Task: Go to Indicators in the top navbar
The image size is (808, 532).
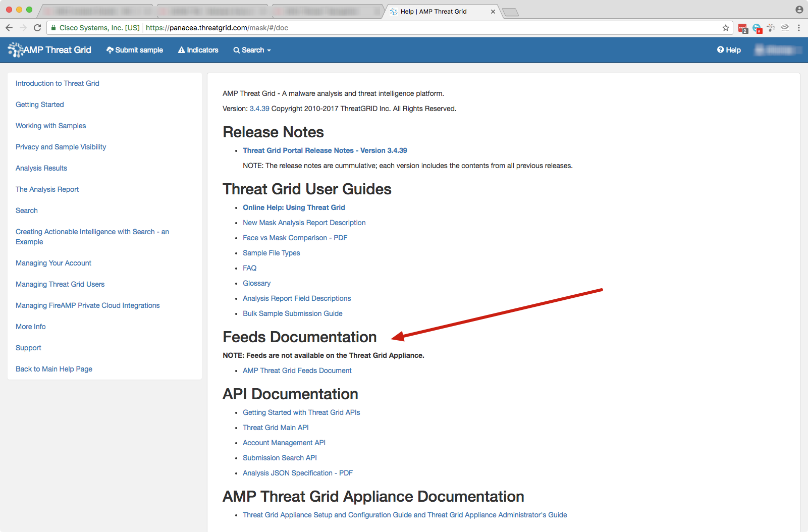Action: (198, 50)
